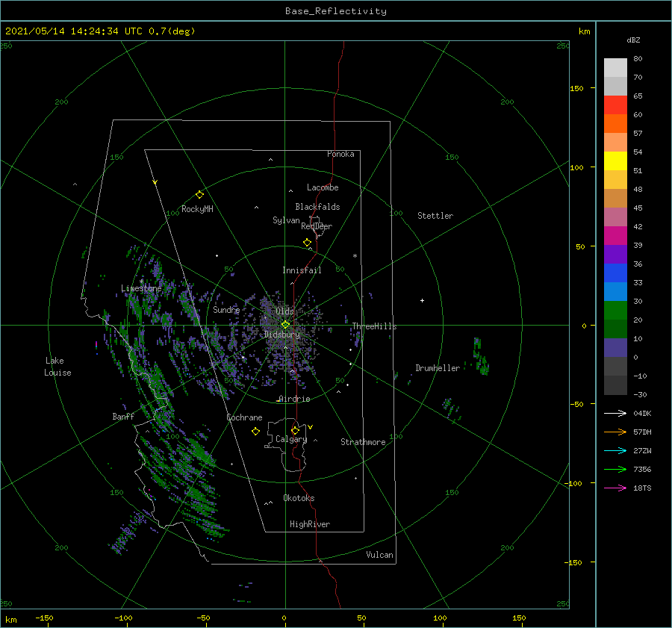
Task: Click the Olds label near radar center
Action: [284, 311]
